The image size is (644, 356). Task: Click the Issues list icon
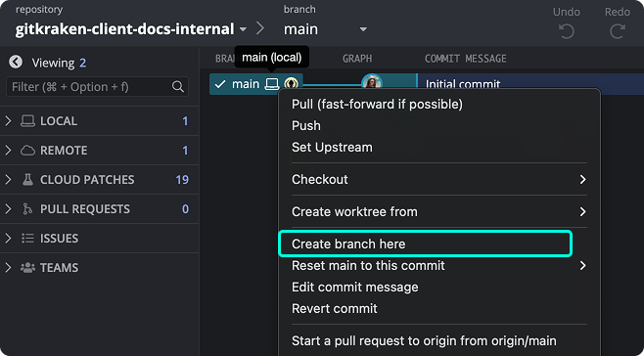tap(27, 239)
